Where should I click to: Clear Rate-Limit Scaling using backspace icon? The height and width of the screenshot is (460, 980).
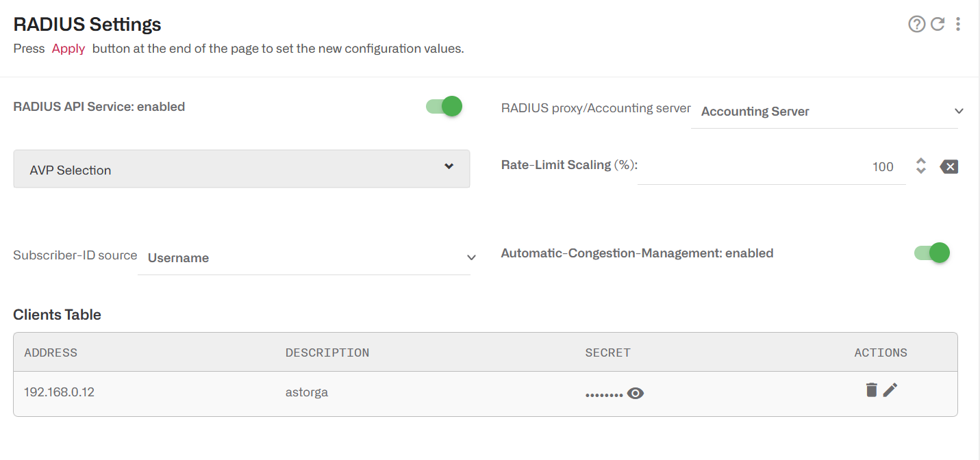click(949, 166)
